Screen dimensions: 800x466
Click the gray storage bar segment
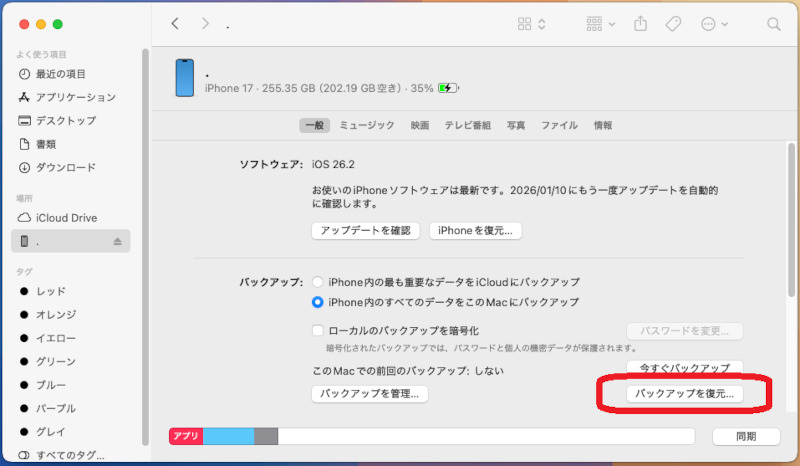(x=266, y=436)
